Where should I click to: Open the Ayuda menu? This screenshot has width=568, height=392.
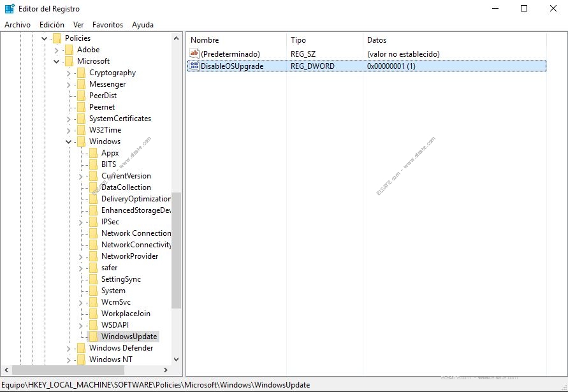pos(143,25)
